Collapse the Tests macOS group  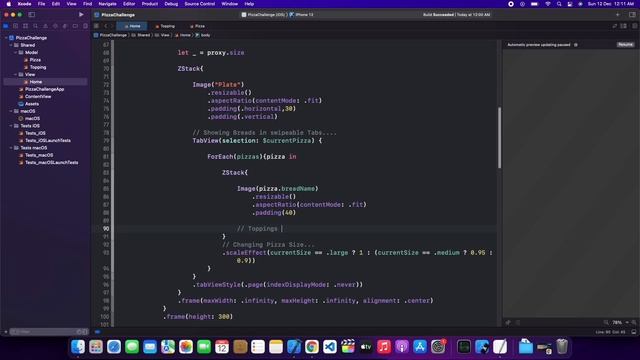click(x=11, y=148)
